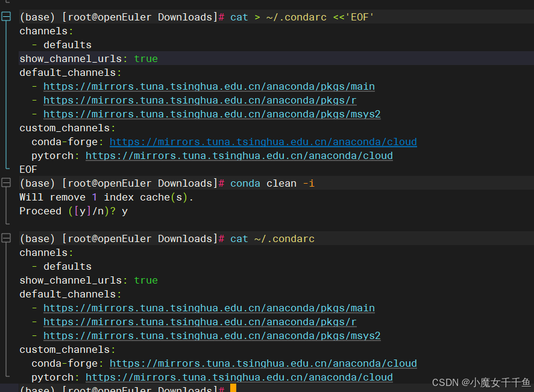Open pkgs/msys2 link in cat output
Screen dimensions: 534x392
212,335
